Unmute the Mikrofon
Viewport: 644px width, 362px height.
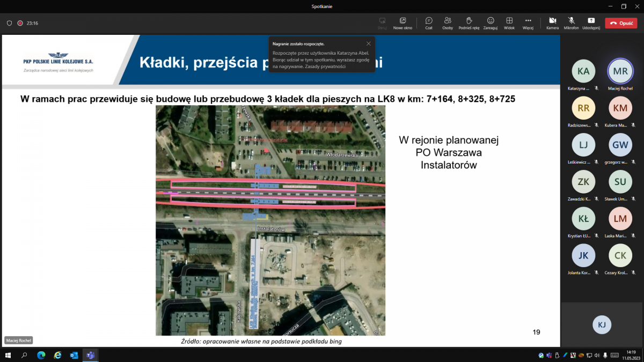click(x=571, y=23)
